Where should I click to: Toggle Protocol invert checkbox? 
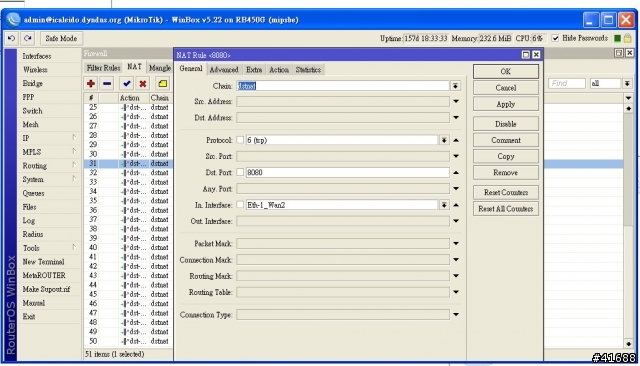(240, 140)
